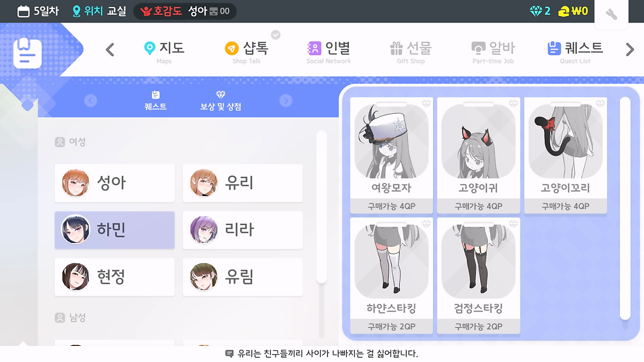Choose the 검정스타킹 item card
This screenshot has height=362, width=644.
[479, 276]
